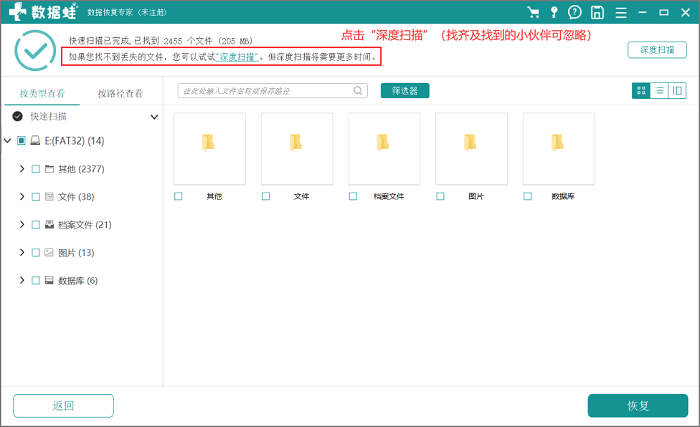The width and height of the screenshot is (700, 427).
Task: Check the 文件 (38) tree checkbox
Action: click(x=36, y=197)
